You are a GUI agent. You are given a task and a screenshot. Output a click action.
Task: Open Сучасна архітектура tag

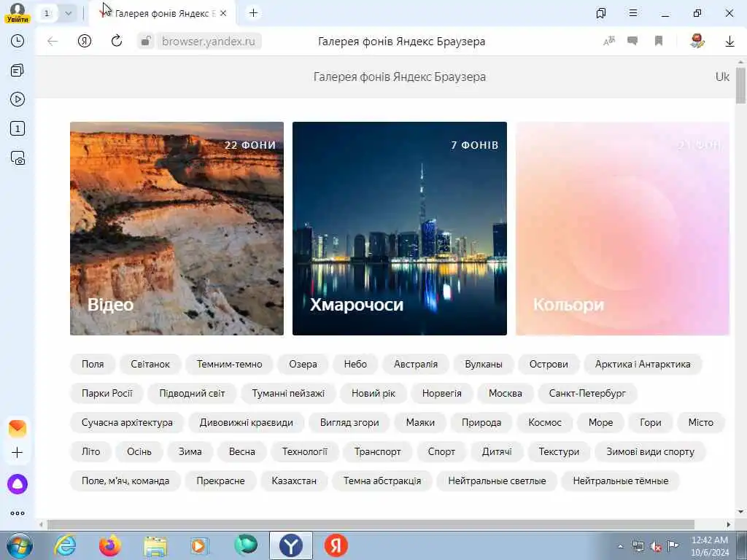(x=127, y=422)
